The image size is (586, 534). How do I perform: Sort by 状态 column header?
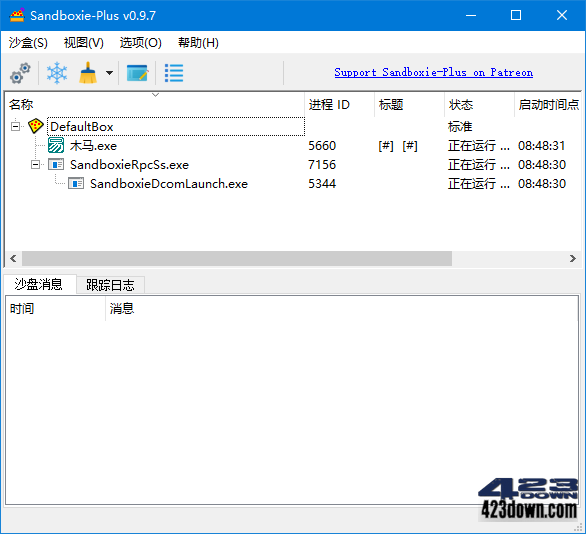click(479, 104)
